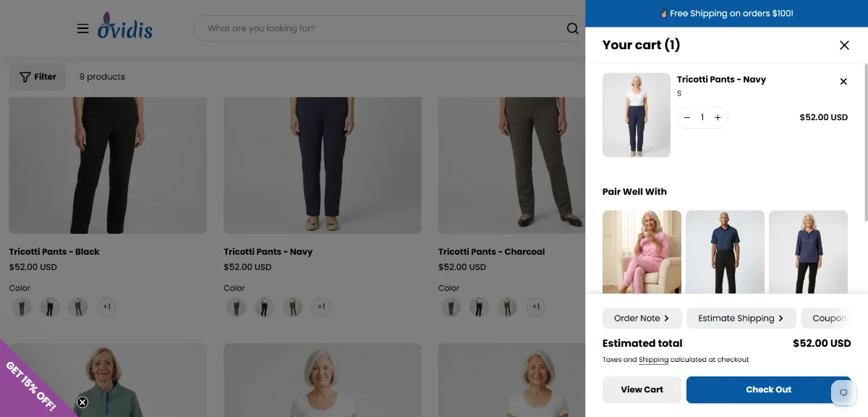Expand the Estimate Shipping option
Image resolution: width=868 pixels, height=417 pixels.
click(x=741, y=318)
